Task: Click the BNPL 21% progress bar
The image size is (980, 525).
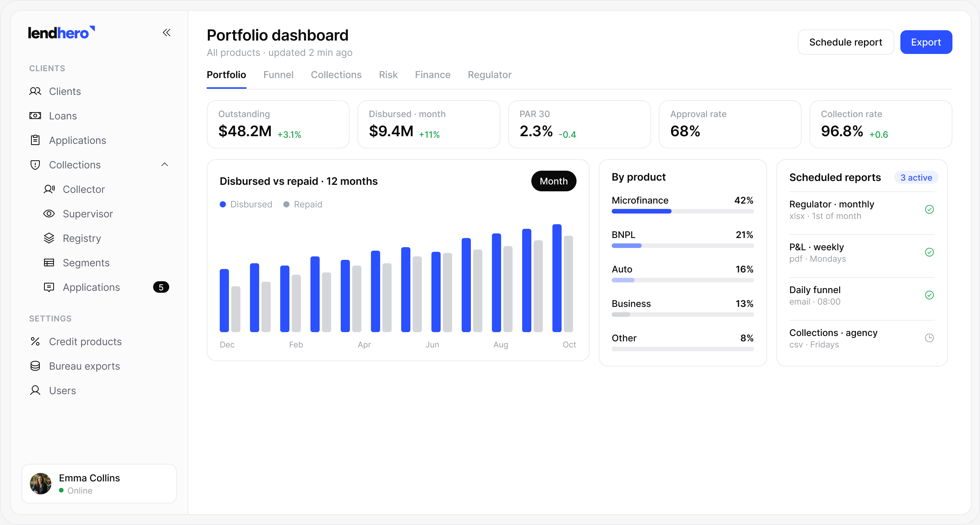Action: coord(683,246)
